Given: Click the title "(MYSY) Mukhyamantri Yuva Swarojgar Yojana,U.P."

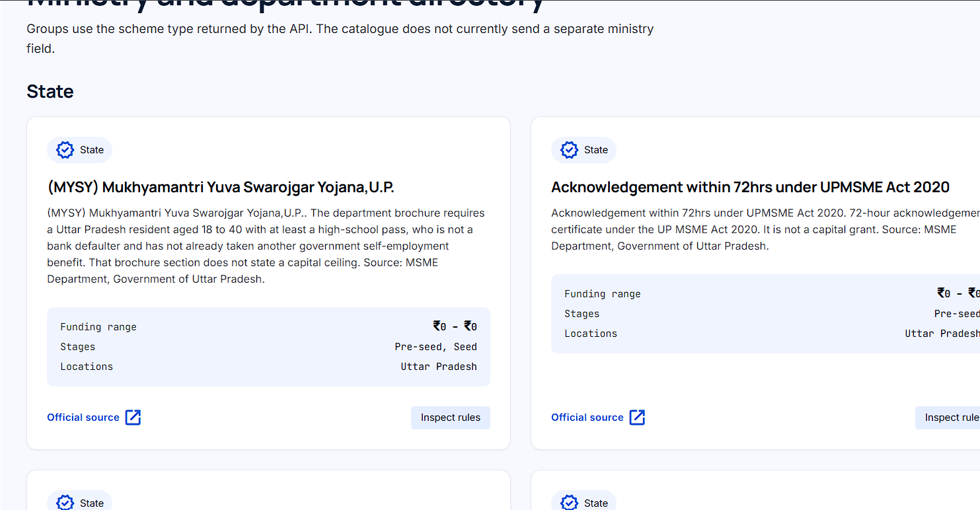Looking at the screenshot, I should point(221,188).
